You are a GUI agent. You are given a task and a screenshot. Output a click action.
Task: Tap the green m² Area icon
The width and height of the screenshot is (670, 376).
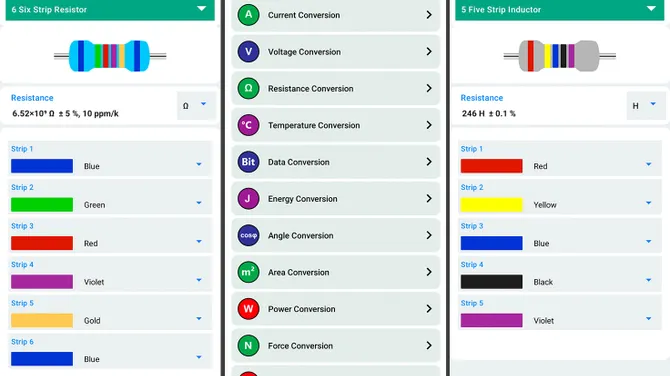point(248,272)
